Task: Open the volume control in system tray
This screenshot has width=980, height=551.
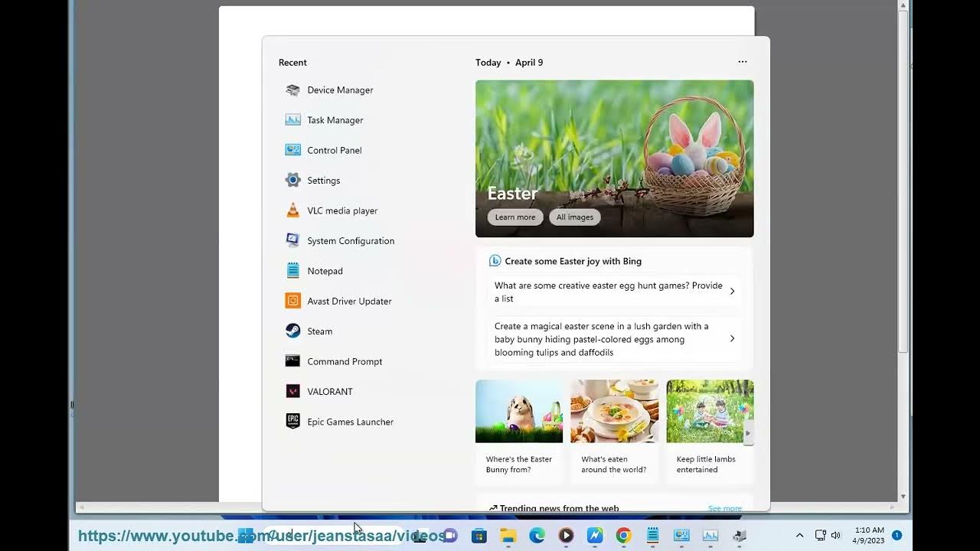Action: pyautogui.click(x=835, y=536)
